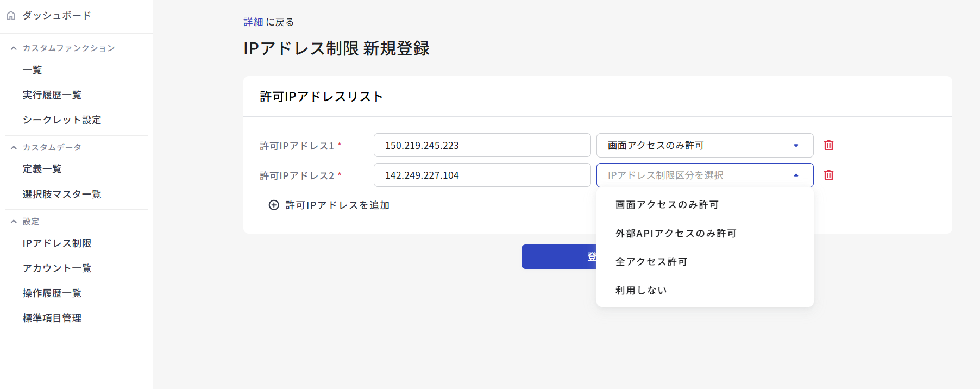Click the Dashboard home icon
Image resolution: width=980 pixels, height=389 pixels.
tap(11, 16)
